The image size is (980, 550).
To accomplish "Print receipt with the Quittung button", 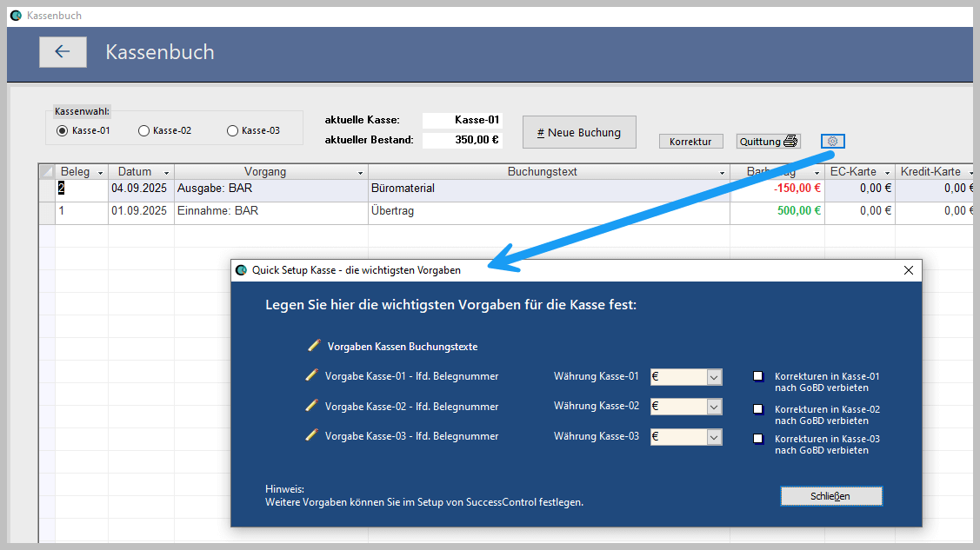I will (x=768, y=142).
